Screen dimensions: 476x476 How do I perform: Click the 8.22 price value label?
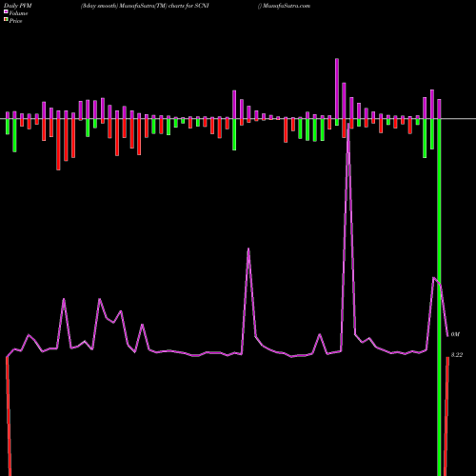click(457, 355)
